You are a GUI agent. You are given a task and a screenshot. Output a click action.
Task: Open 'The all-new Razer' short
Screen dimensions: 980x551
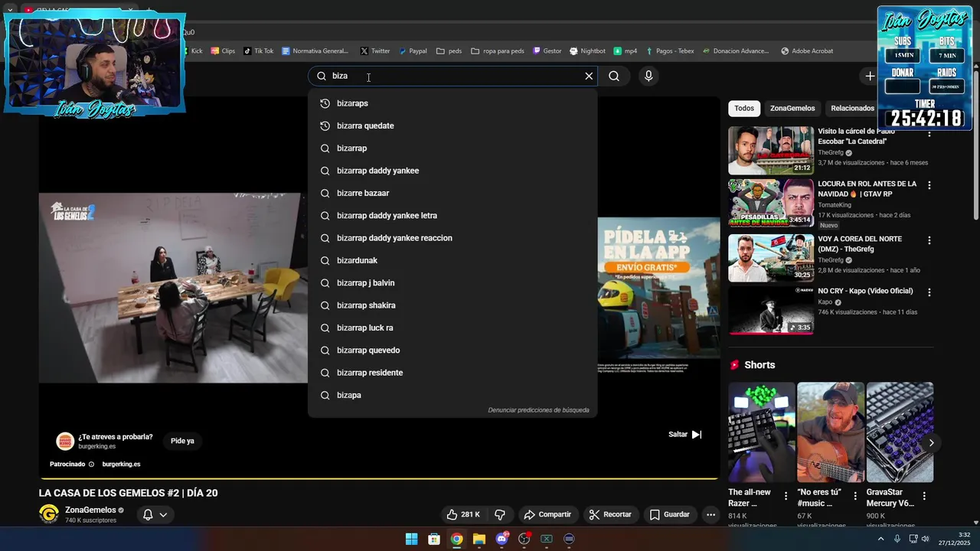coord(762,432)
